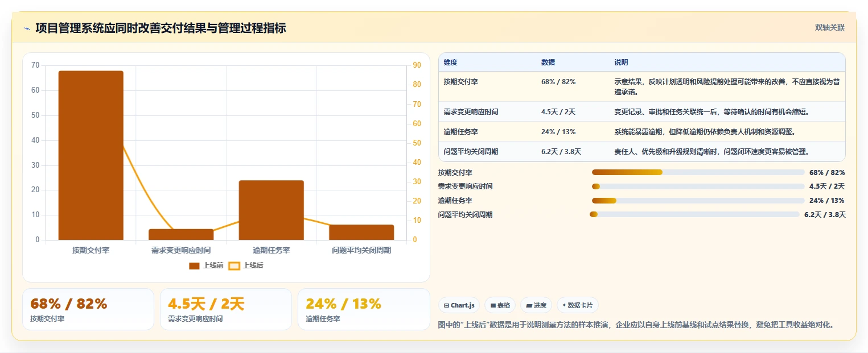
Task: Click the 双轴关联 tag in the header
Action: tap(829, 27)
